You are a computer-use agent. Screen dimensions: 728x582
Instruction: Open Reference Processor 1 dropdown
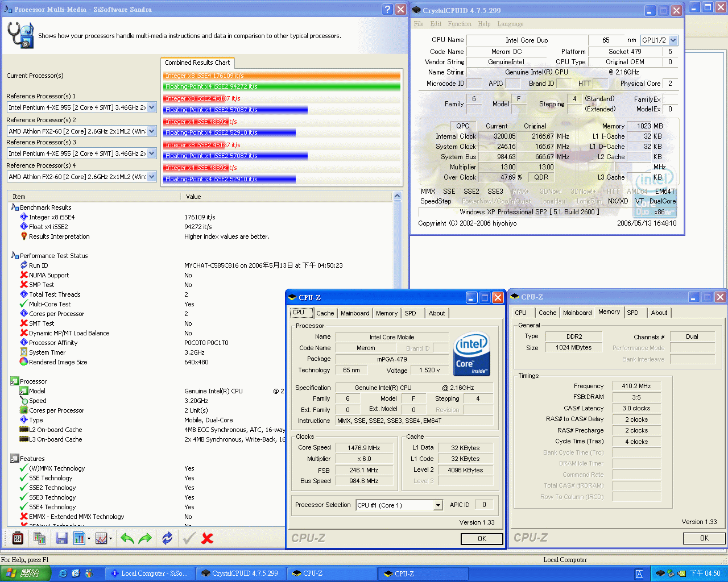(x=152, y=107)
